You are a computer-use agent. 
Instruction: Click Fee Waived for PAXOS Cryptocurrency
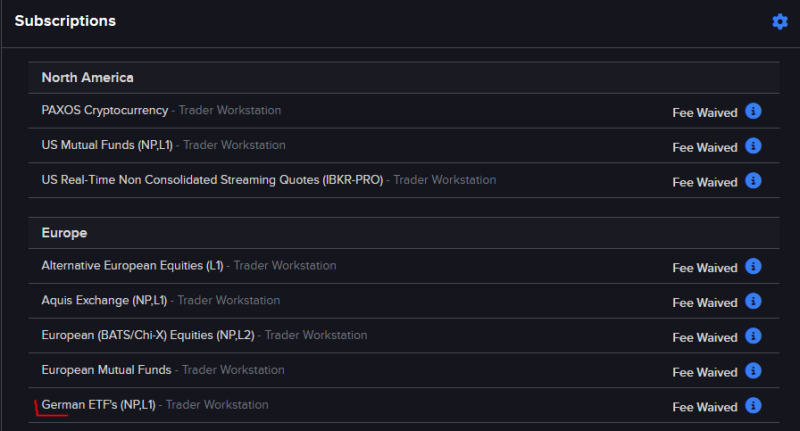click(x=705, y=113)
